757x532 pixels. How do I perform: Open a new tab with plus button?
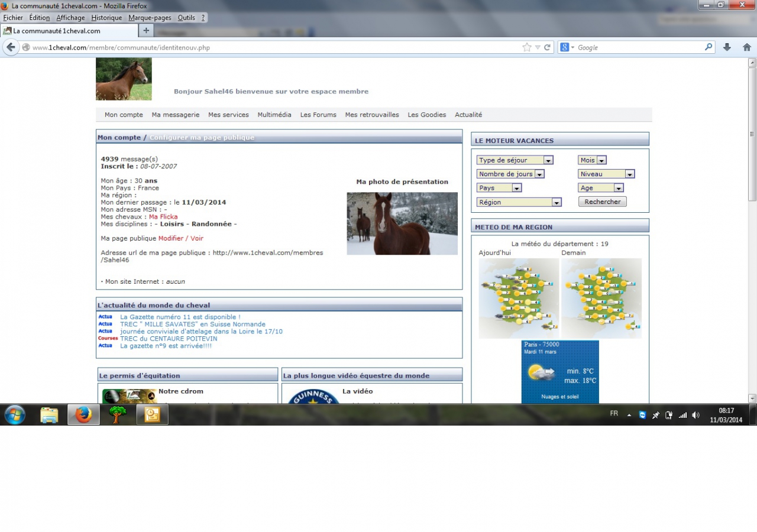[x=146, y=31]
